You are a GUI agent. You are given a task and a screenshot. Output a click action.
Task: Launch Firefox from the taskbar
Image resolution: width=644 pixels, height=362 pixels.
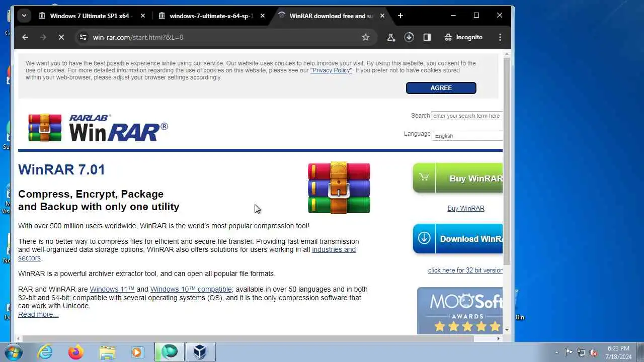(x=76, y=352)
